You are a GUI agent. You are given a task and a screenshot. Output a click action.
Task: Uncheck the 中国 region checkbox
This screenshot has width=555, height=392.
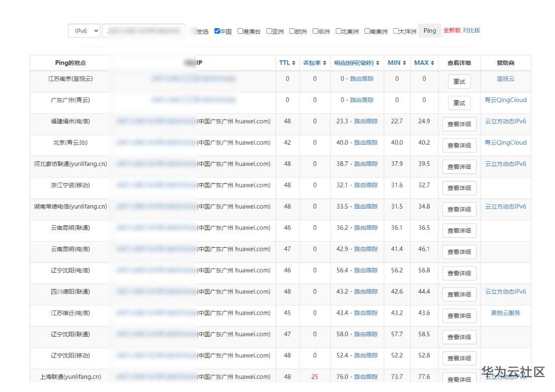pyautogui.click(x=217, y=31)
